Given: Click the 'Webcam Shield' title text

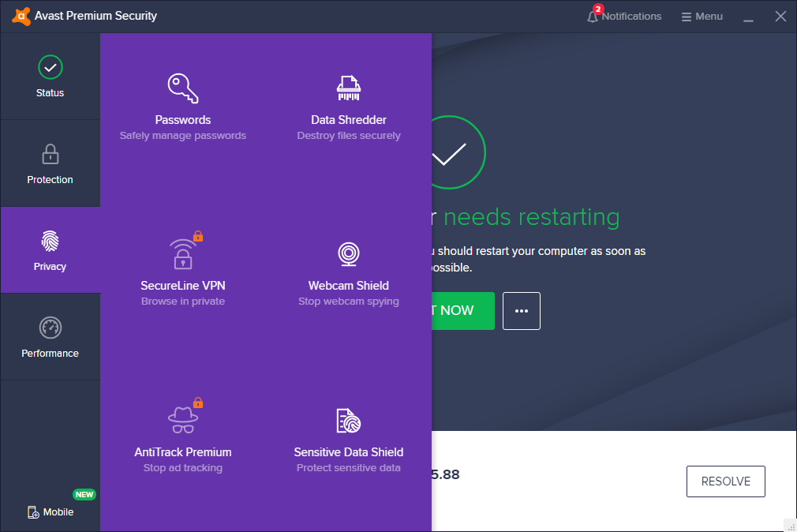Looking at the screenshot, I should coord(349,286).
